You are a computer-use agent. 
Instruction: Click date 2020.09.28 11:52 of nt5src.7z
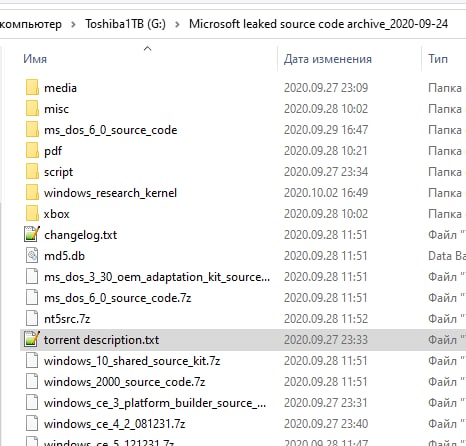pyautogui.click(x=326, y=319)
